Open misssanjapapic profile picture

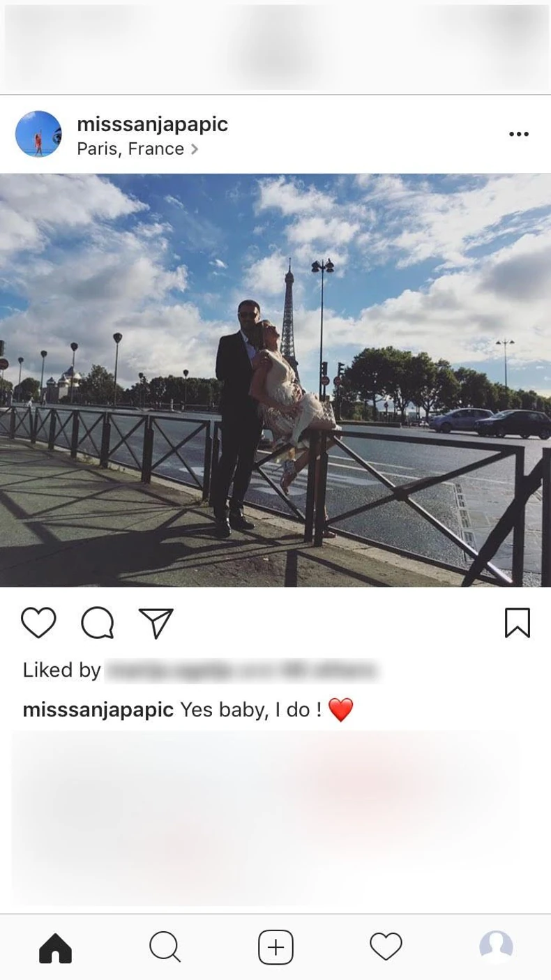(x=38, y=134)
